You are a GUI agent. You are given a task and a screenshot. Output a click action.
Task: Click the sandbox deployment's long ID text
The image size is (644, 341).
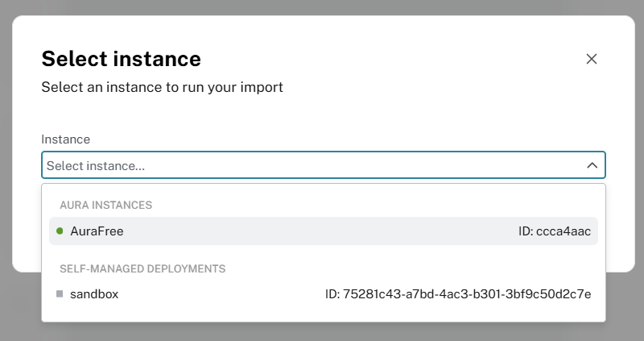pyautogui.click(x=458, y=294)
